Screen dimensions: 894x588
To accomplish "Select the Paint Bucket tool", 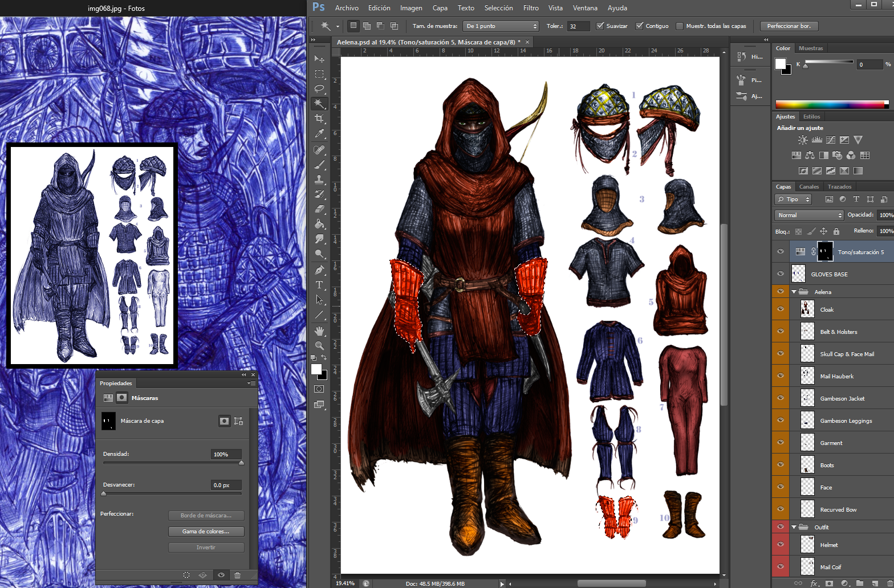I will coord(319,224).
